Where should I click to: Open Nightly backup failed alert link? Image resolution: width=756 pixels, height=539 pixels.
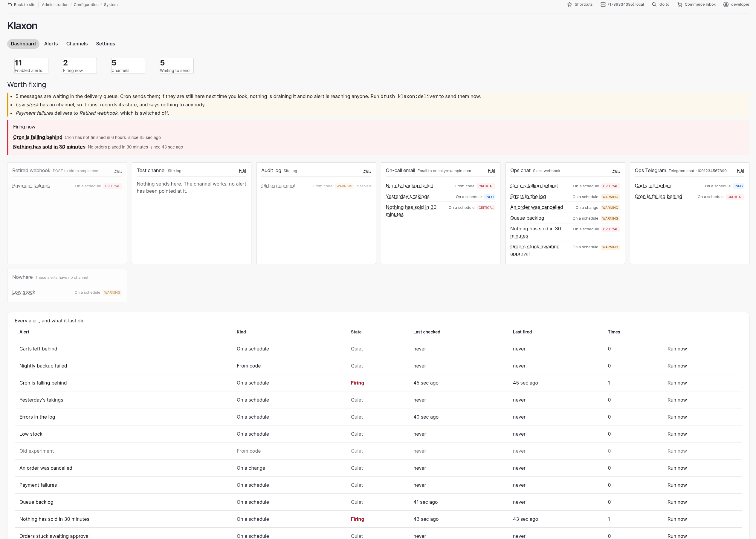409,186
